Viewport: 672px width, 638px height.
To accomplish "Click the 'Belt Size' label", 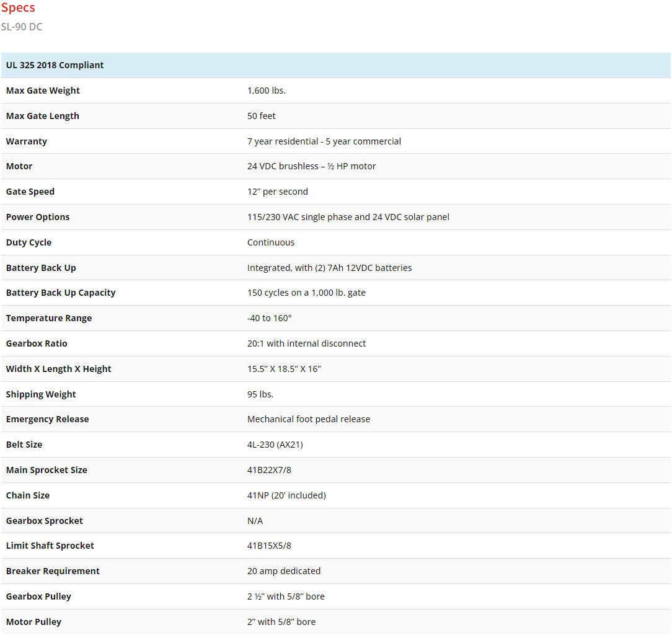I will click(x=24, y=445).
